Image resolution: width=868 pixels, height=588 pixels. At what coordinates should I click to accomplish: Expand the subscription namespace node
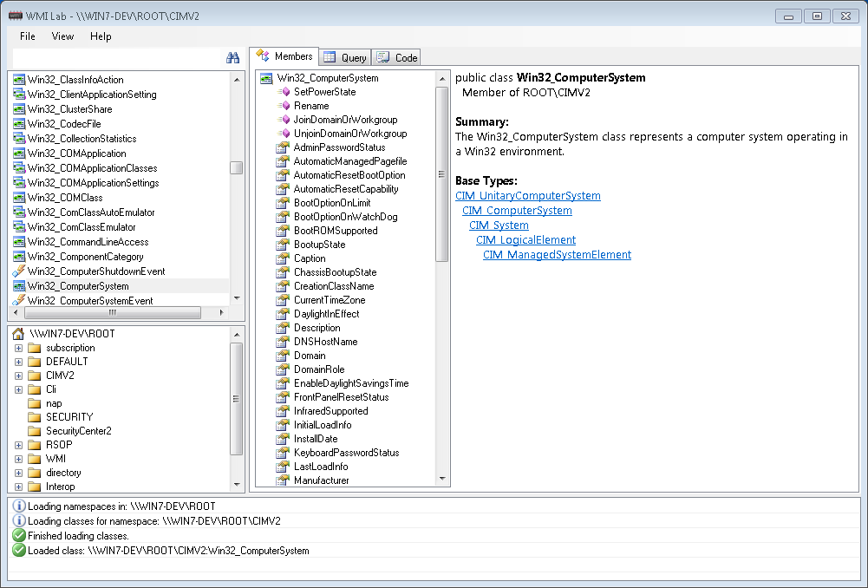tap(18, 349)
